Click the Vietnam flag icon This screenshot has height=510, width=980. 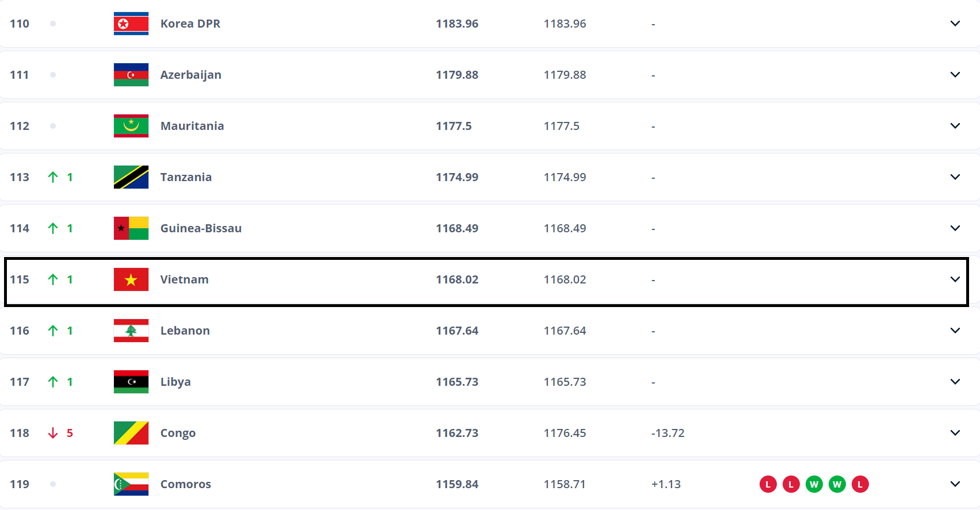point(131,279)
